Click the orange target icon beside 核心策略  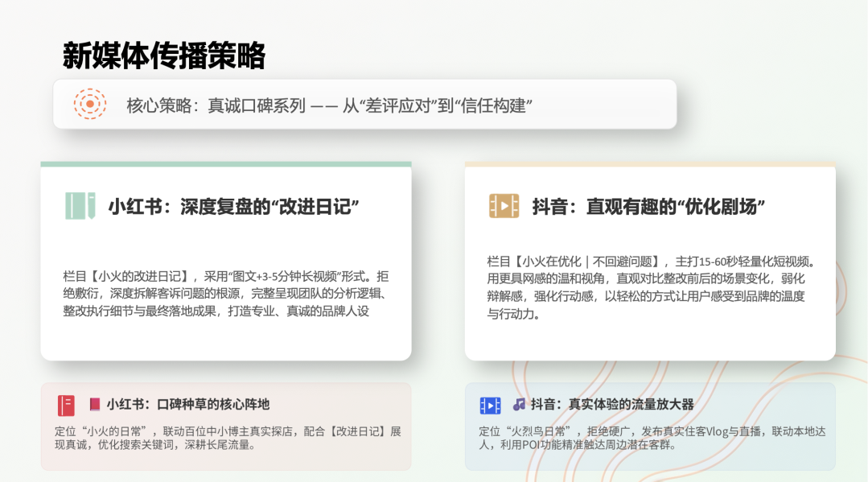(89, 104)
